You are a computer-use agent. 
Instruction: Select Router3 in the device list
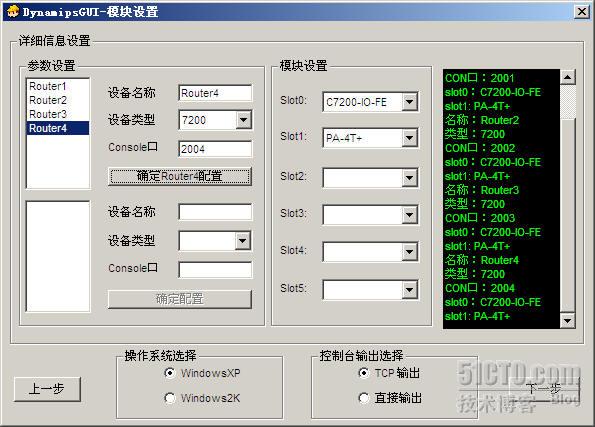[48, 114]
